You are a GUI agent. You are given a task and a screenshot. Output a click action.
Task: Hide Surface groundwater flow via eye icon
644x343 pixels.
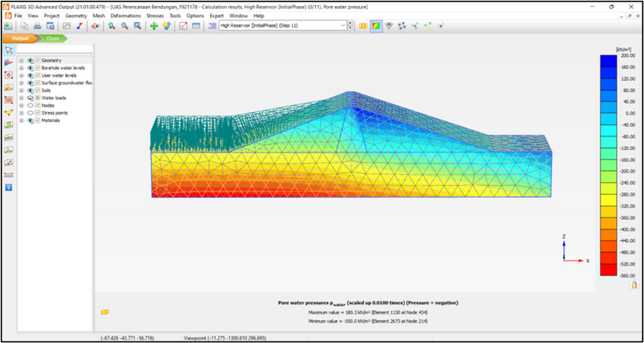(30, 83)
